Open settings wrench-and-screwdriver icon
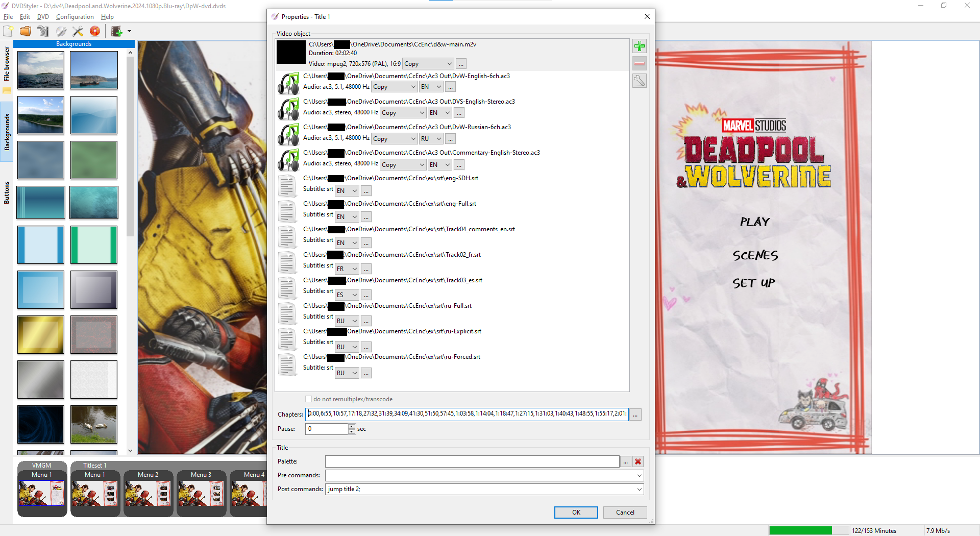Screen dimensions: 980x536 pyautogui.click(x=78, y=31)
